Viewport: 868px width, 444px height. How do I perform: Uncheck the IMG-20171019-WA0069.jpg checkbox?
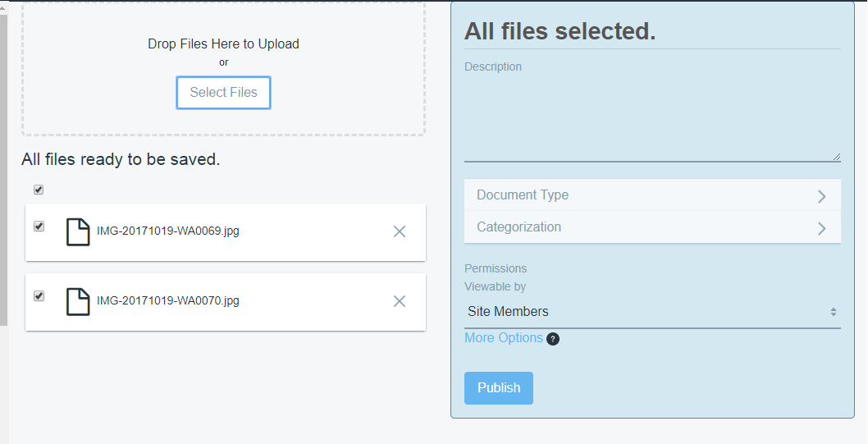[39, 227]
